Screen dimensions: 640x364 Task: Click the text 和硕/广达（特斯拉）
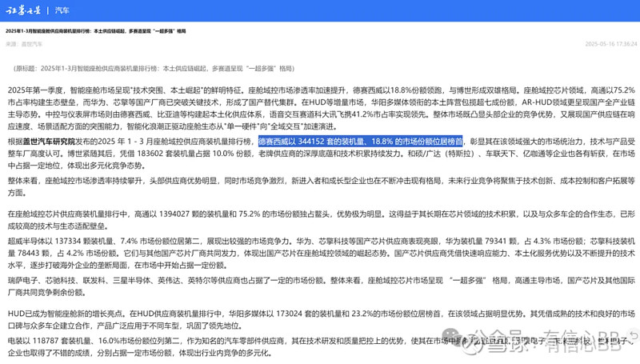pos(441,154)
